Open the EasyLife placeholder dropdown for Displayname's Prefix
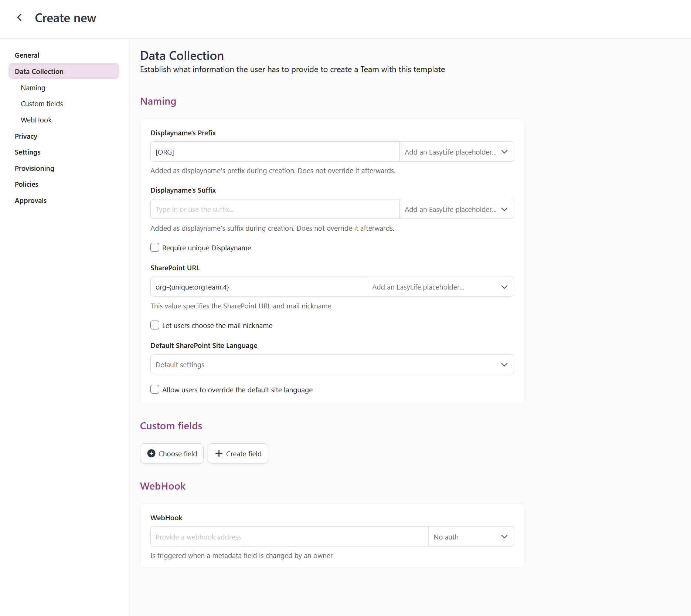 504,152
